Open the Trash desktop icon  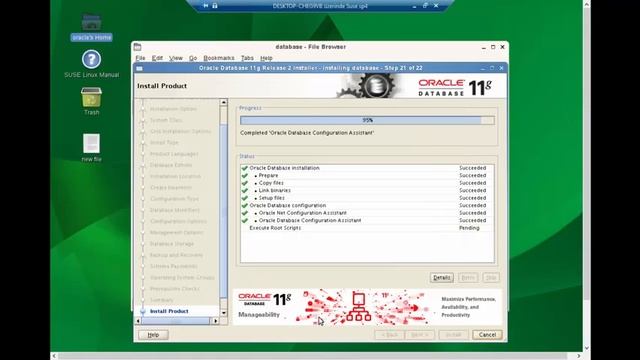click(x=91, y=101)
